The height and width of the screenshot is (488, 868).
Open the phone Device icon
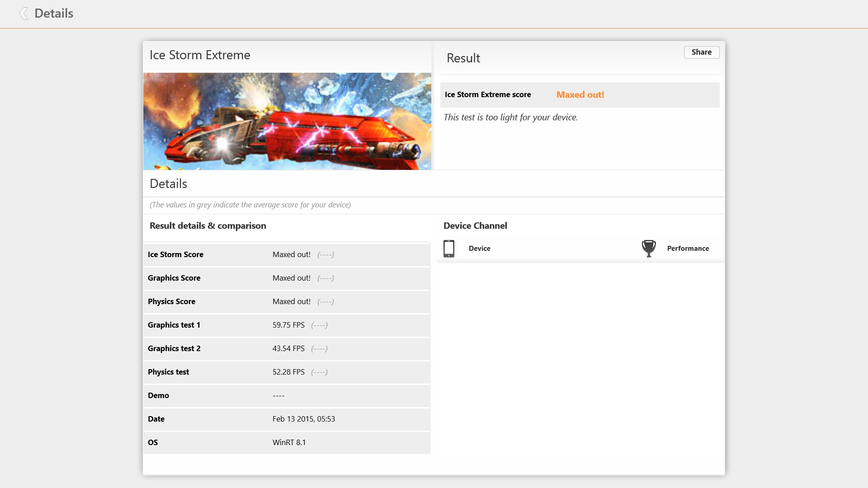449,249
